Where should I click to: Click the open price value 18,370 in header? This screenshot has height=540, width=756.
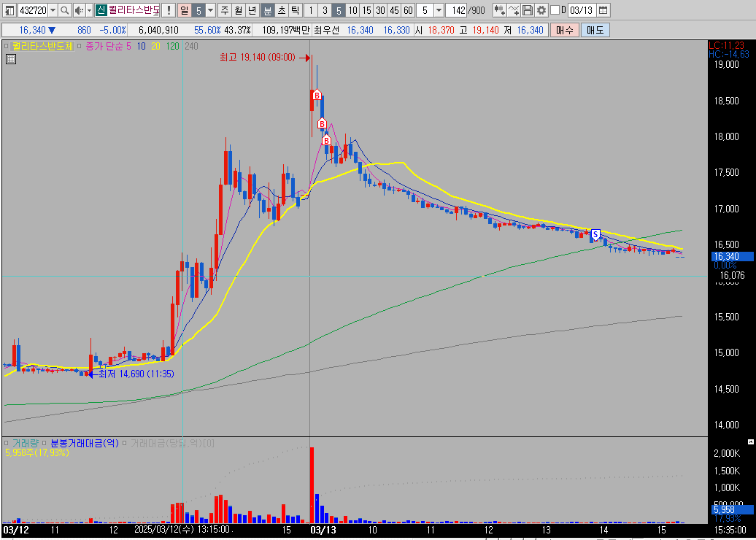click(441, 30)
